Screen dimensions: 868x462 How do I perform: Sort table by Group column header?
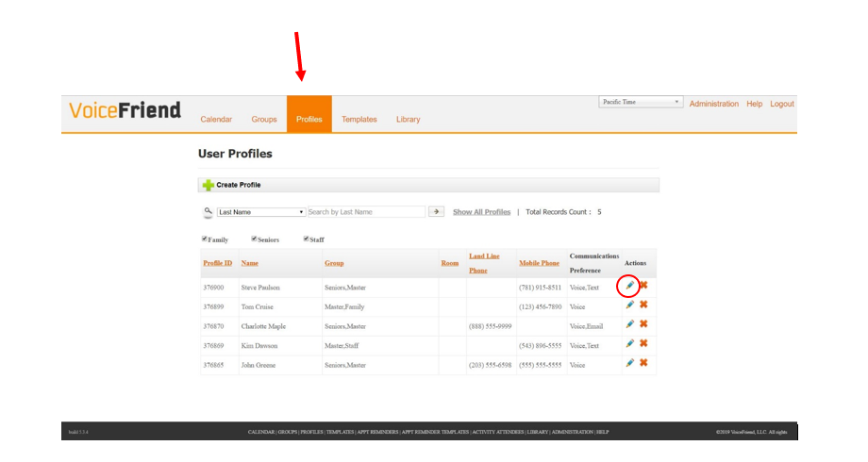pos(334,263)
